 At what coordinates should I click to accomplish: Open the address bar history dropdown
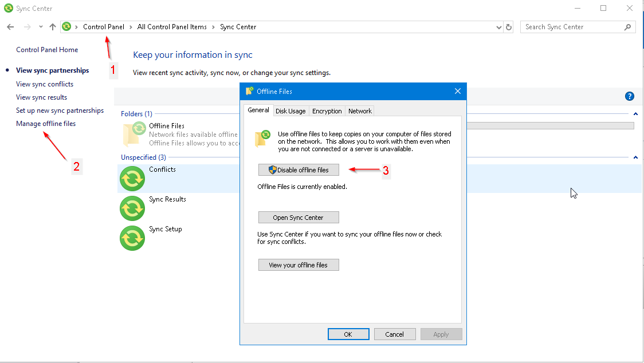[498, 26]
